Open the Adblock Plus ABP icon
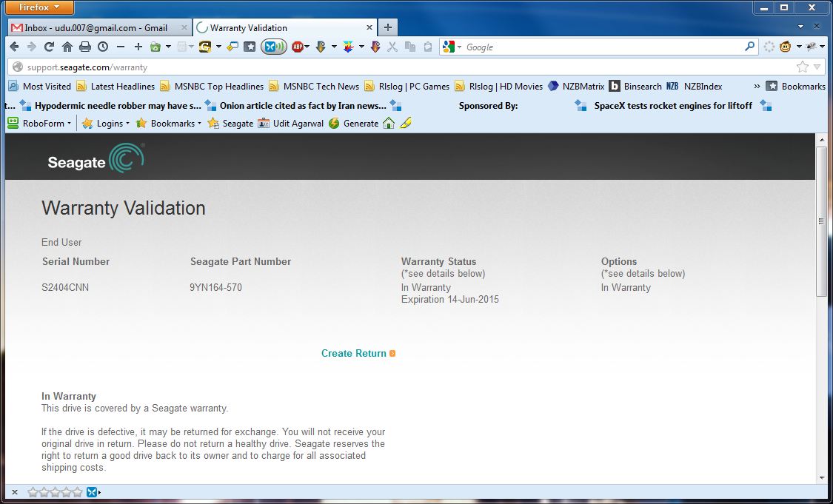833x504 pixels. pyautogui.click(x=298, y=47)
